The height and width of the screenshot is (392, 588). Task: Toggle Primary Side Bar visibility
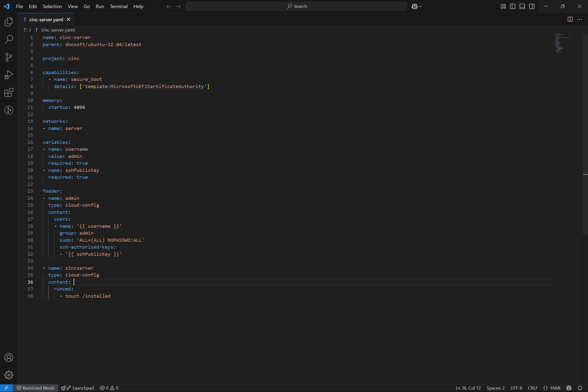click(513, 6)
